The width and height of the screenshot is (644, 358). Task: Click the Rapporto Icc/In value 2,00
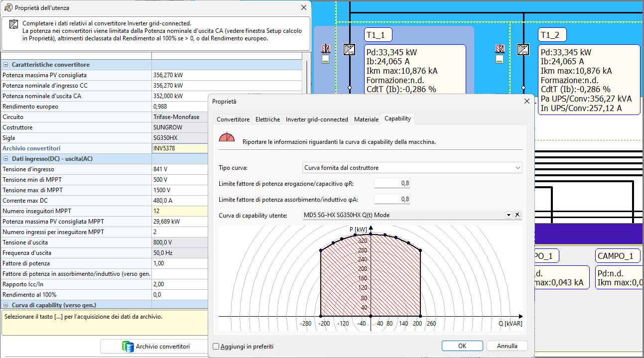coord(180,284)
